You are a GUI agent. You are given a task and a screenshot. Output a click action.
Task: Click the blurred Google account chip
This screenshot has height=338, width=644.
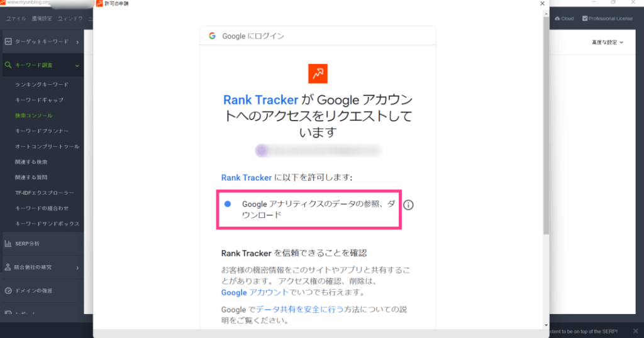click(318, 151)
